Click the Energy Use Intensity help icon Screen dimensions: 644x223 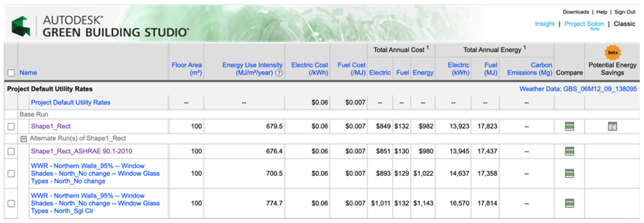[279, 73]
